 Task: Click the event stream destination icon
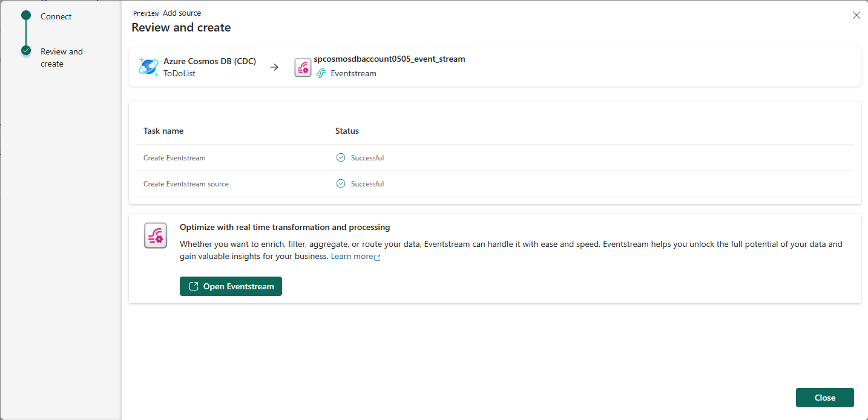coord(303,67)
